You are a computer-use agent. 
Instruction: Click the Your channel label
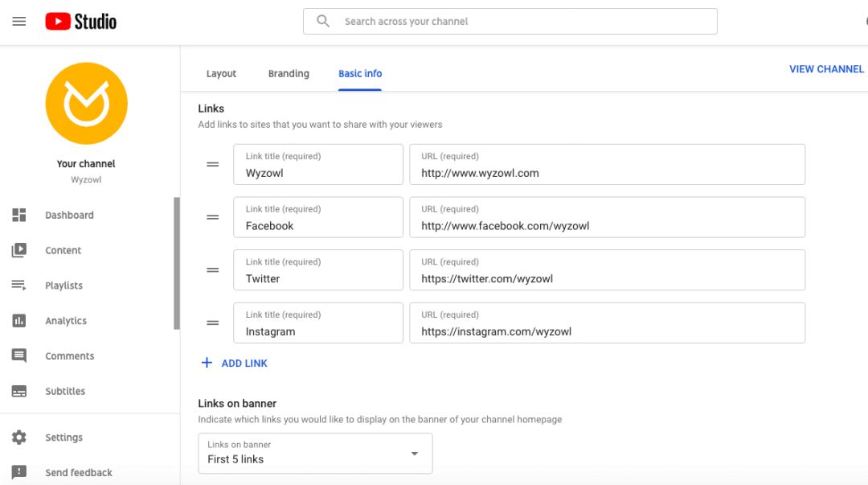[x=86, y=163]
